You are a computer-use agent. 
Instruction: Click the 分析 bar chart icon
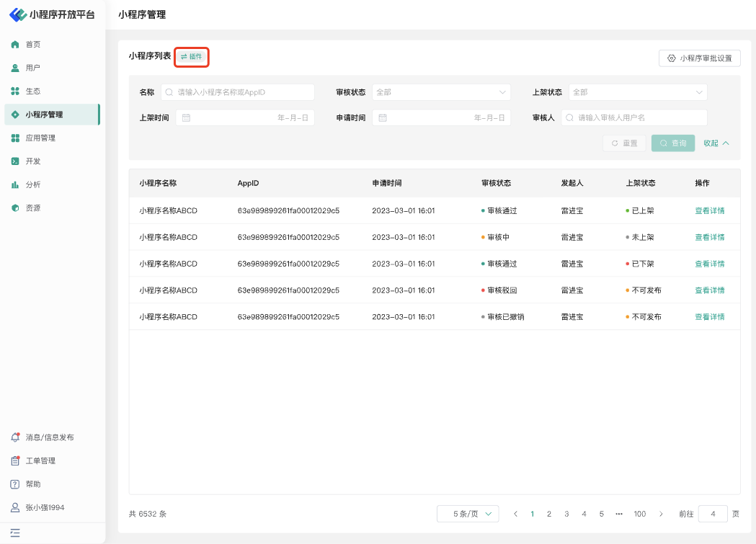(x=15, y=185)
